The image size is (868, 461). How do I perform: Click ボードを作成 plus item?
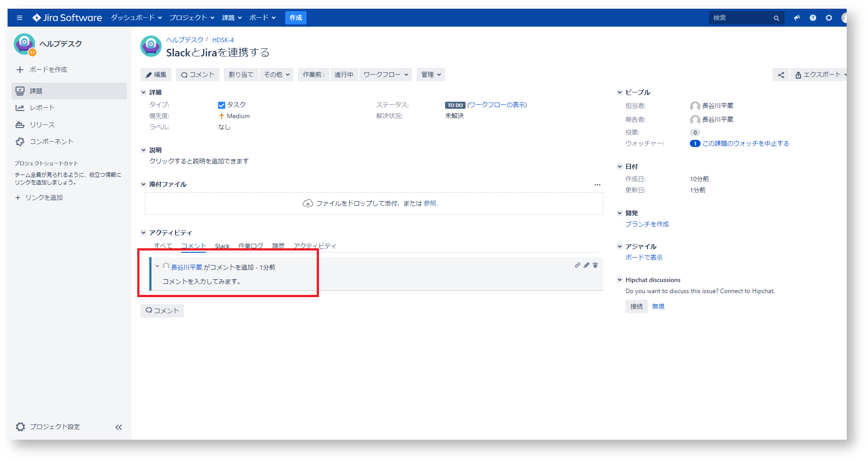tap(41, 70)
